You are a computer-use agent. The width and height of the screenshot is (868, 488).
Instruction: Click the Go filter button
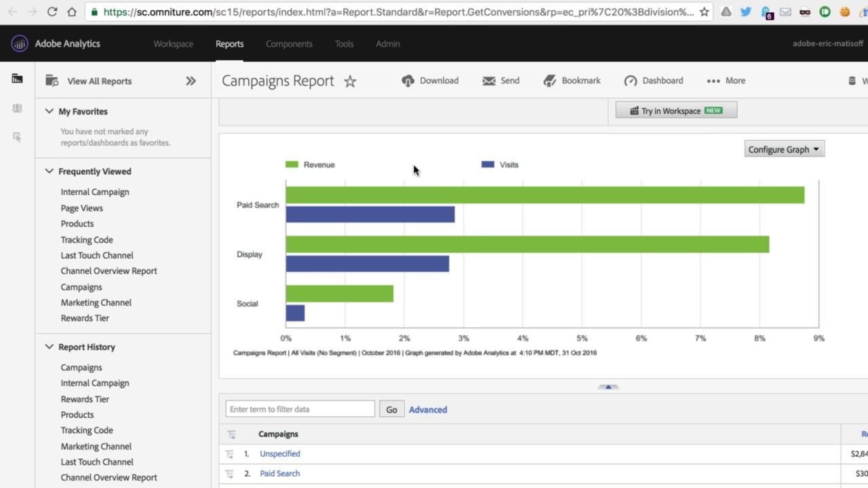click(391, 409)
